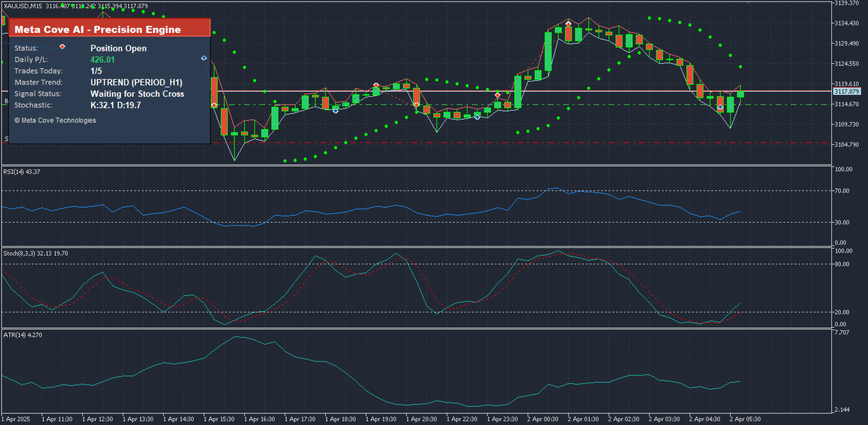Click the Meta Cove Technologies copyright text
The height and width of the screenshot is (425, 868).
click(55, 120)
